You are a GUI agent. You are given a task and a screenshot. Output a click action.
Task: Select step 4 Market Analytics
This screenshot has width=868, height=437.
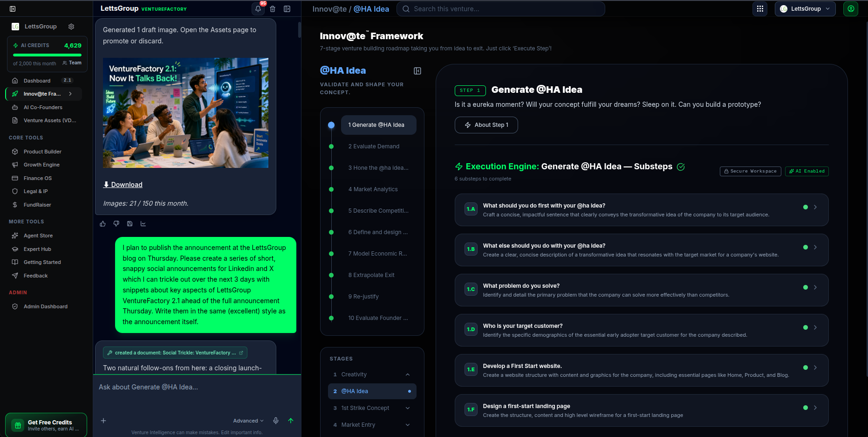point(373,189)
